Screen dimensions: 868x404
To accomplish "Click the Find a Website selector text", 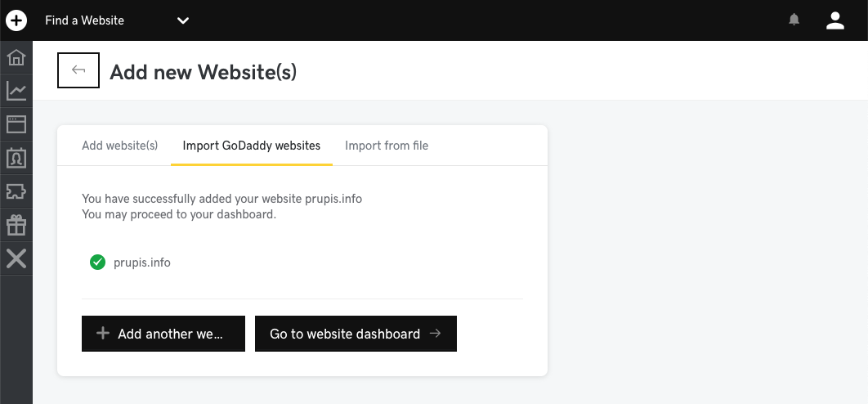I will point(85,20).
